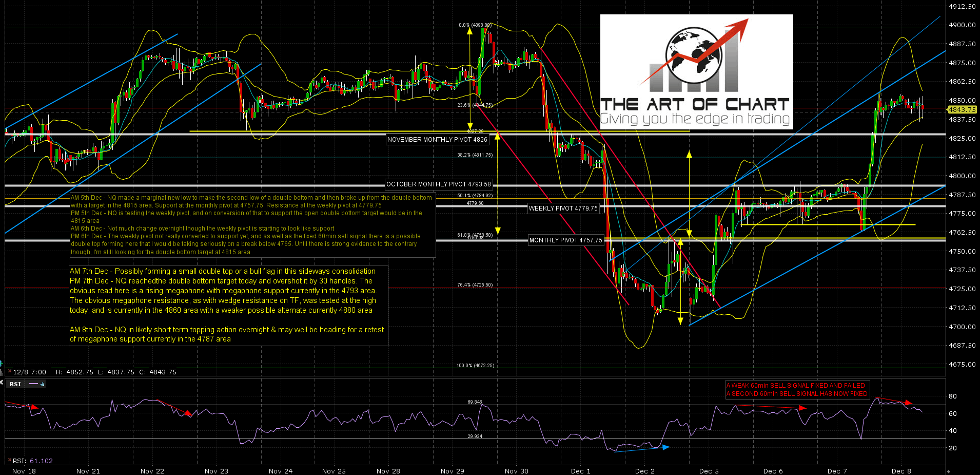This screenshot has width=980, height=475.
Task: Select the current price tag 4843.75
Action: coord(962,109)
